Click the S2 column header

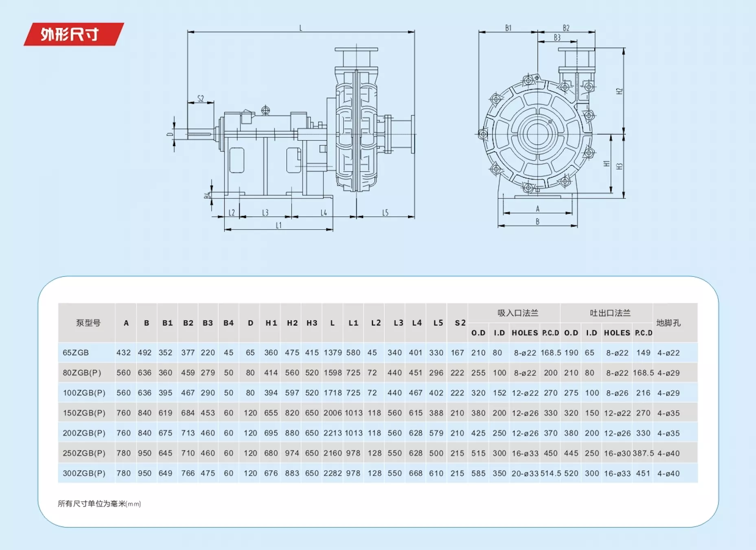[460, 323]
